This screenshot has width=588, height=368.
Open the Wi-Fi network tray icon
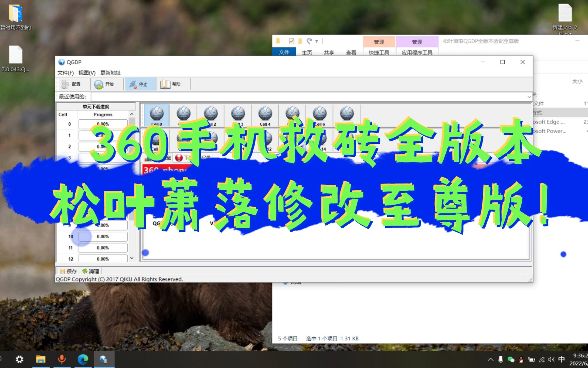click(542, 359)
